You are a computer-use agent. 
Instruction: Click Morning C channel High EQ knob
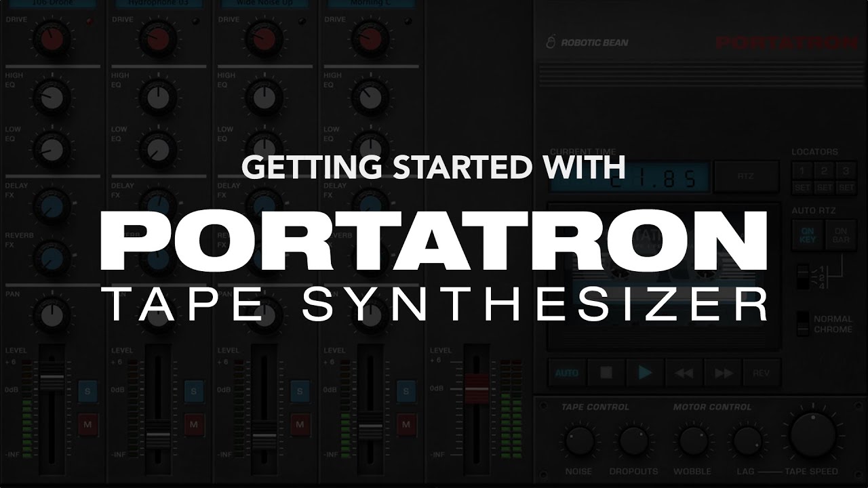pos(371,98)
